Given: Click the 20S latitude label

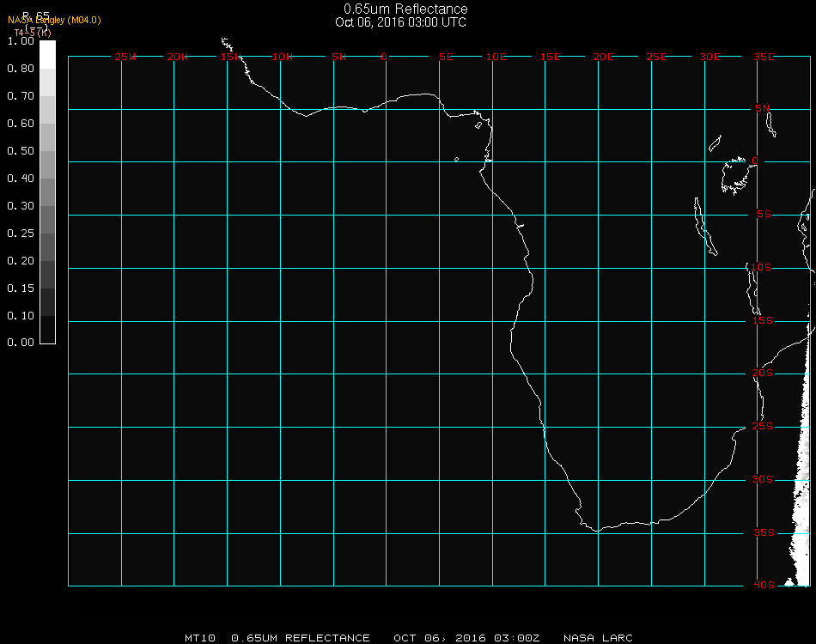Looking at the screenshot, I should tap(763, 373).
